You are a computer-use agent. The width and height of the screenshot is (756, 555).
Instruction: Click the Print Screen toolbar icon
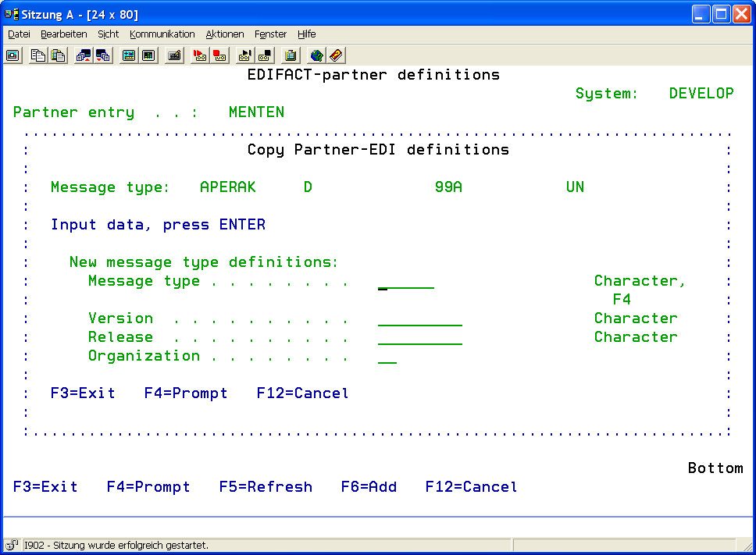pos(13,55)
